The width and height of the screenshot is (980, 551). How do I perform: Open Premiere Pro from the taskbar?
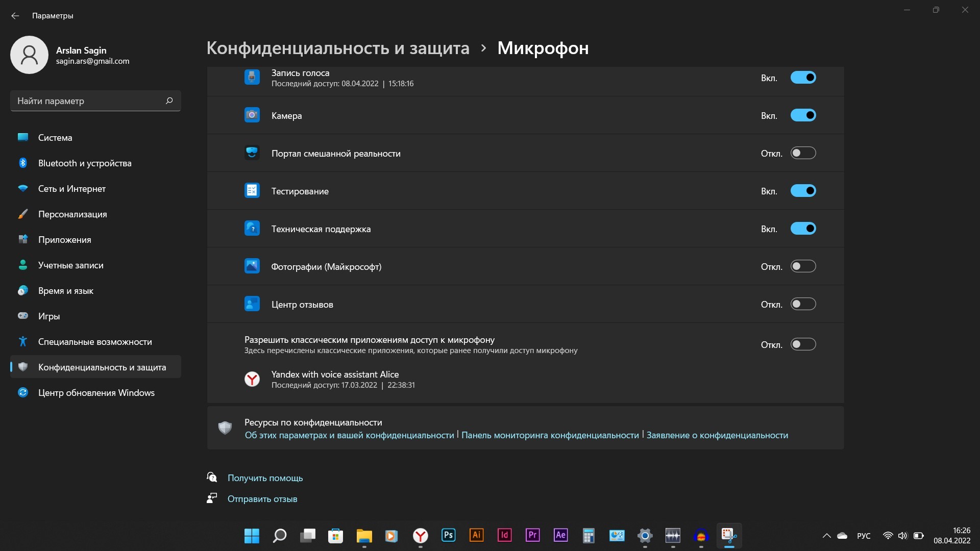click(532, 535)
